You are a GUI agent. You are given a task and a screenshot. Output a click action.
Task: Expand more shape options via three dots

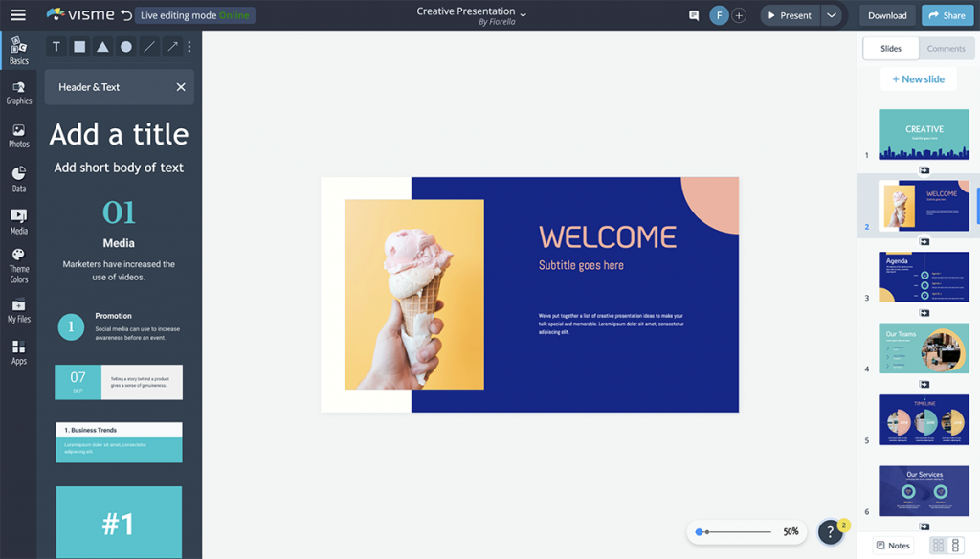click(x=189, y=47)
